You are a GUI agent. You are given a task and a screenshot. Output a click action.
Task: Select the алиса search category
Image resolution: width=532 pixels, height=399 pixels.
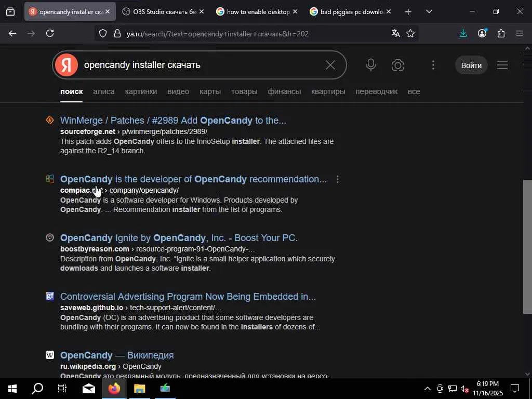104,91
